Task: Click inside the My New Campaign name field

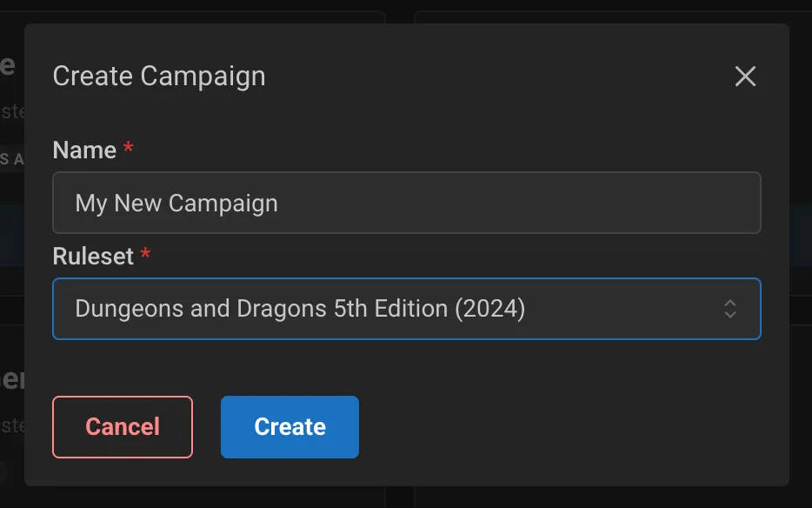Action: [407, 203]
